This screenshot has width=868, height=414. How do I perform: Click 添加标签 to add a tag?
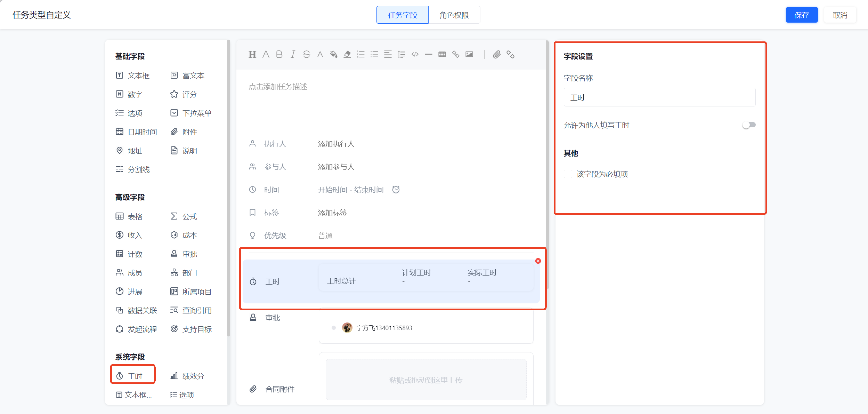point(333,213)
